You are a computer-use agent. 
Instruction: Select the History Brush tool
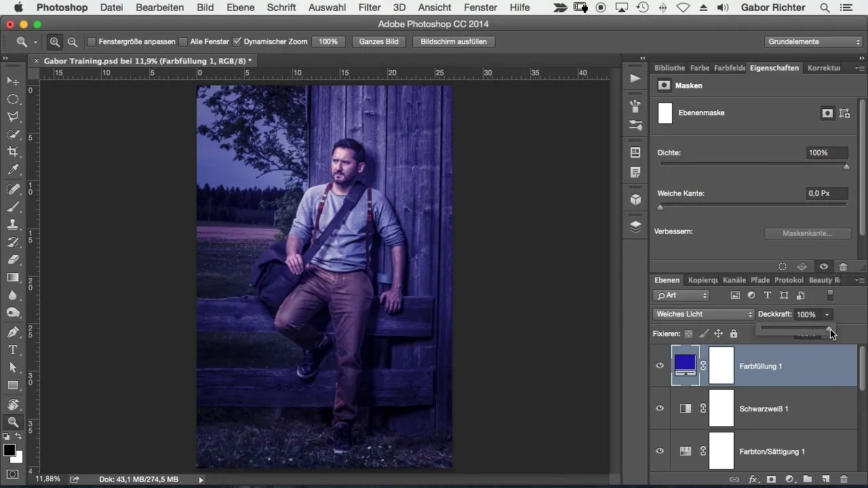pyautogui.click(x=13, y=242)
